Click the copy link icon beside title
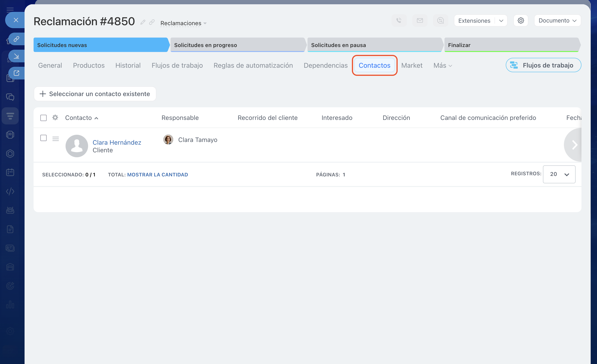 click(152, 22)
